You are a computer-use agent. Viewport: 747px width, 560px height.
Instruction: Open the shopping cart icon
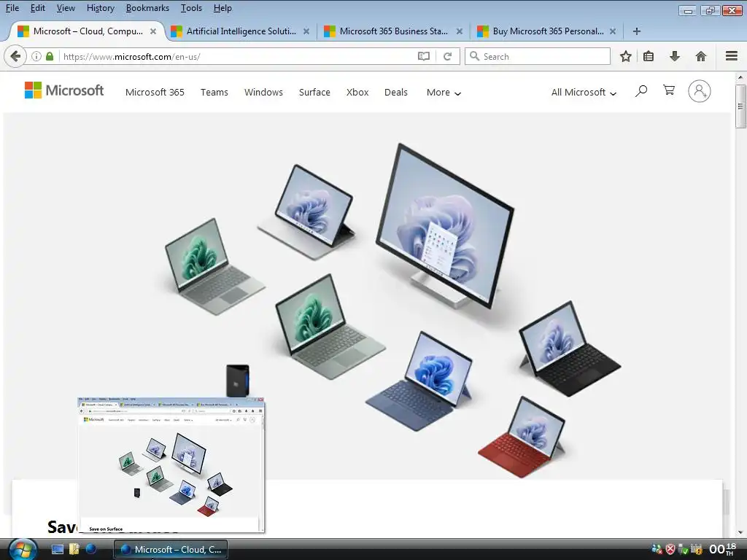[669, 90]
